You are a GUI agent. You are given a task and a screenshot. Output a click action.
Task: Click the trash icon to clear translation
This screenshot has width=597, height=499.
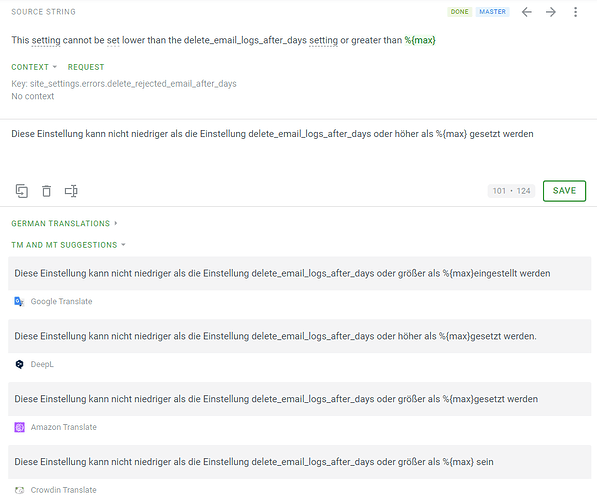(46, 191)
